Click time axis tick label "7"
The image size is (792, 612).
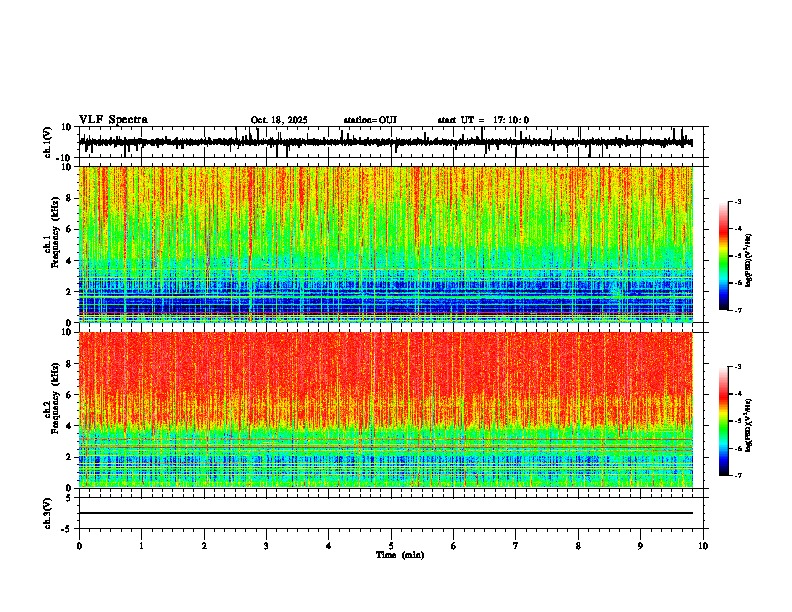tap(516, 546)
